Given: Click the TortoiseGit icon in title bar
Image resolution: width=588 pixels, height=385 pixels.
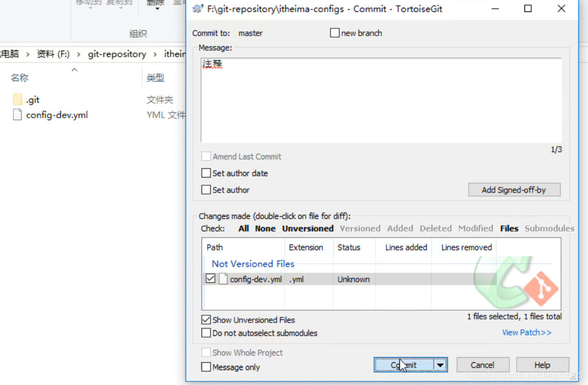Looking at the screenshot, I should [x=197, y=9].
